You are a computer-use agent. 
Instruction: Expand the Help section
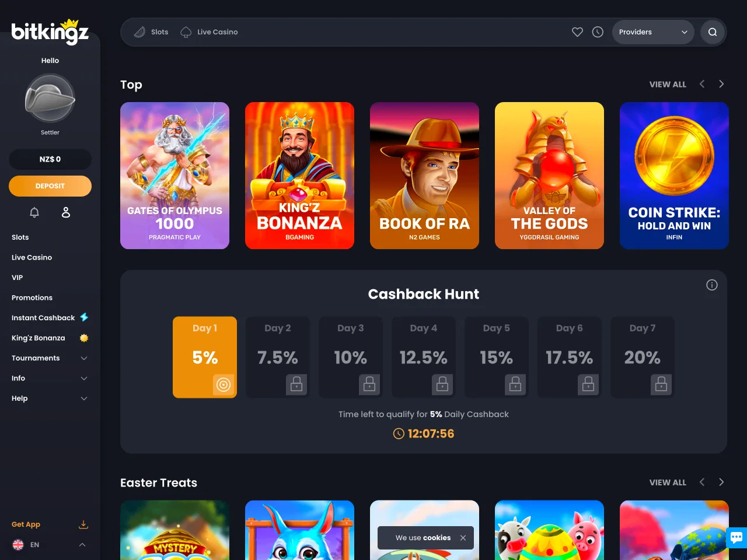click(50, 398)
